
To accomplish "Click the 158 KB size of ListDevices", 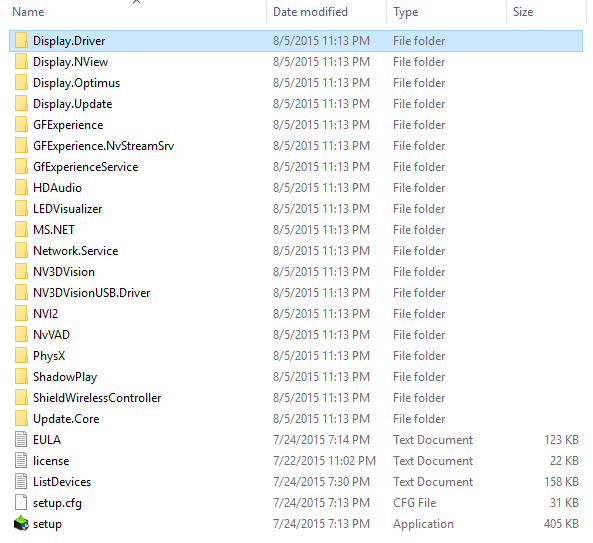I will pos(561,481).
